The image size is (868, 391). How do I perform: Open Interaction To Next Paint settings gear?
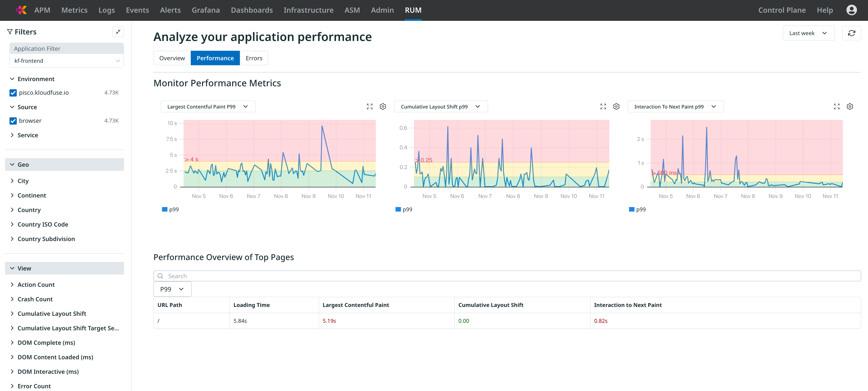point(850,107)
